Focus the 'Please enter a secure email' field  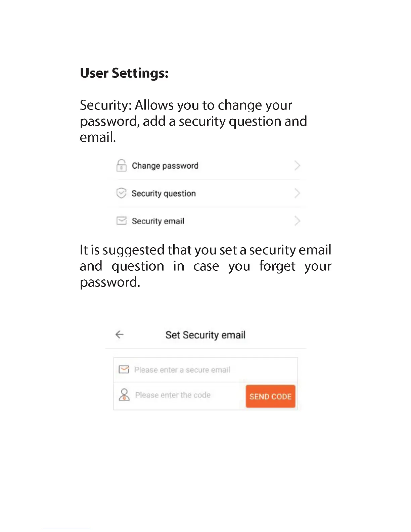182,370
